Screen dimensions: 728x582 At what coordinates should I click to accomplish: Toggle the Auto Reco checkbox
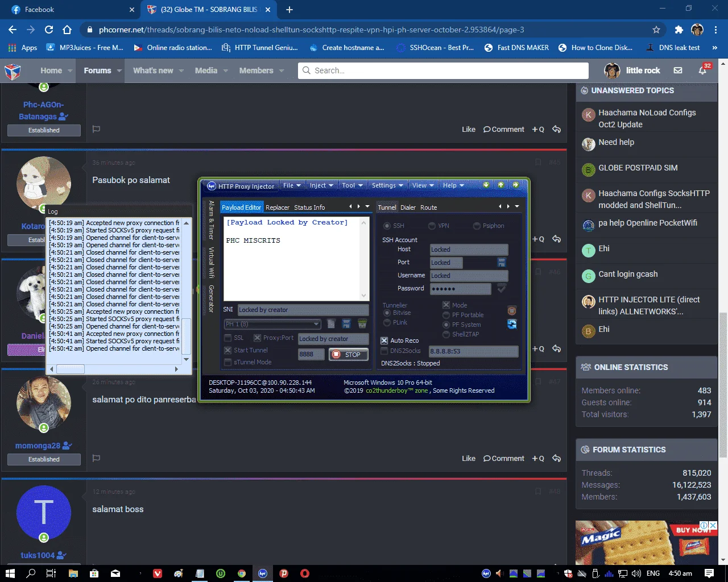384,340
